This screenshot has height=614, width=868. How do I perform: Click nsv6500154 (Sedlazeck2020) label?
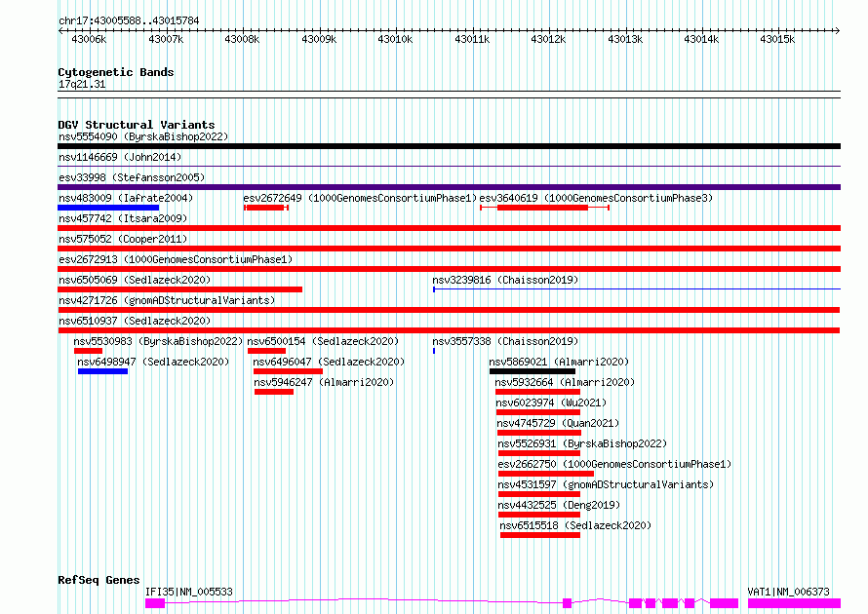pyautogui.click(x=323, y=341)
